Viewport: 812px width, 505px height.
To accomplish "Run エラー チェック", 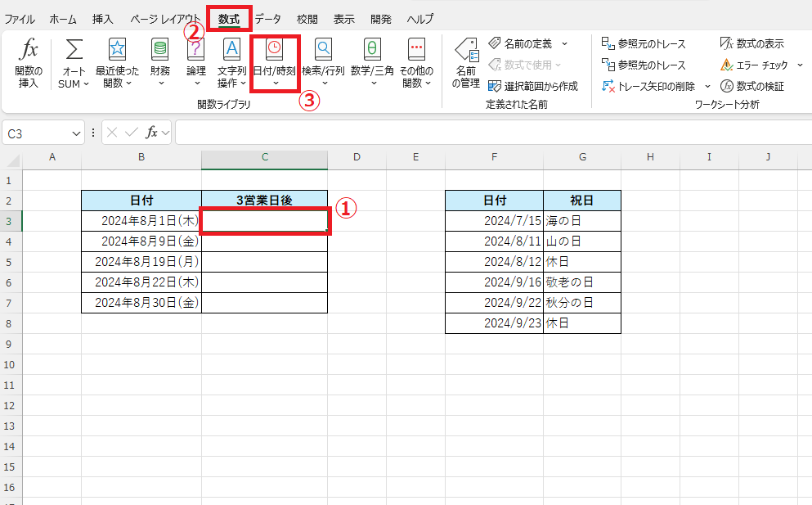I will [754, 65].
